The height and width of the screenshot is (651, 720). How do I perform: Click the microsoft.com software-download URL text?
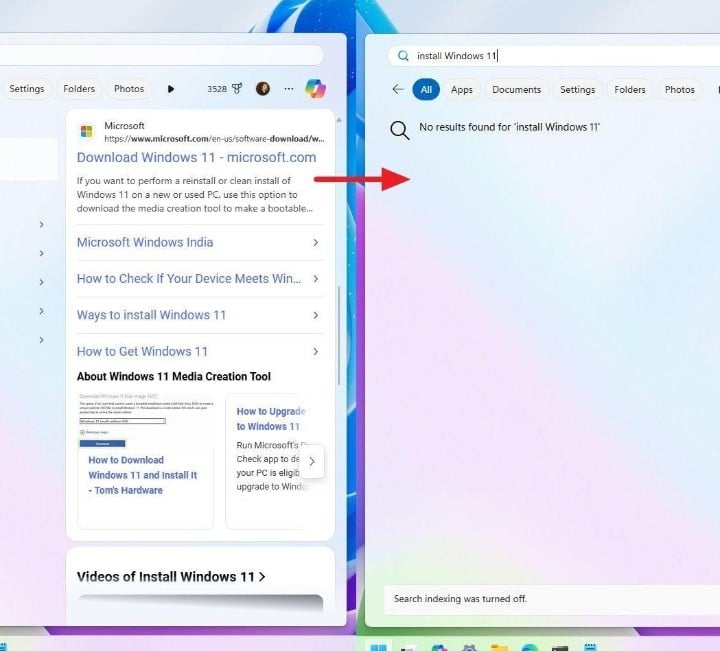click(x=214, y=139)
